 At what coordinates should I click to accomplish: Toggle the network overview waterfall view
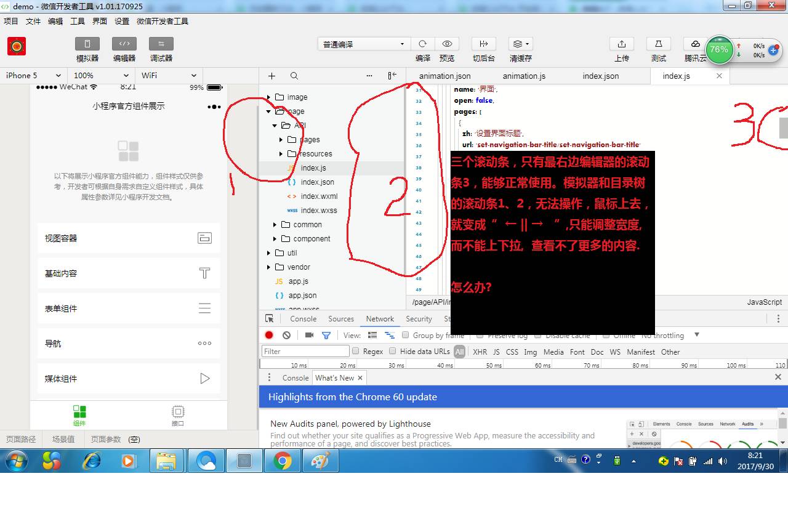point(390,335)
